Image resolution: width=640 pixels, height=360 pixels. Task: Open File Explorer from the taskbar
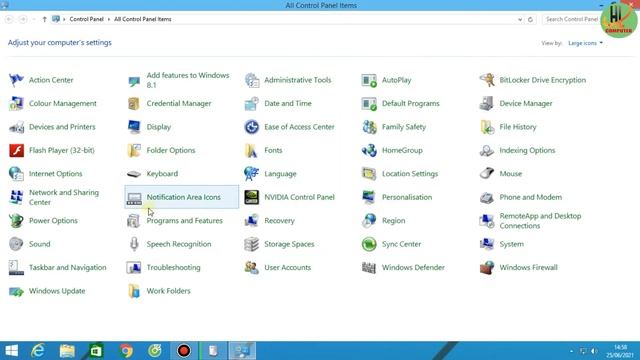pos(67,351)
